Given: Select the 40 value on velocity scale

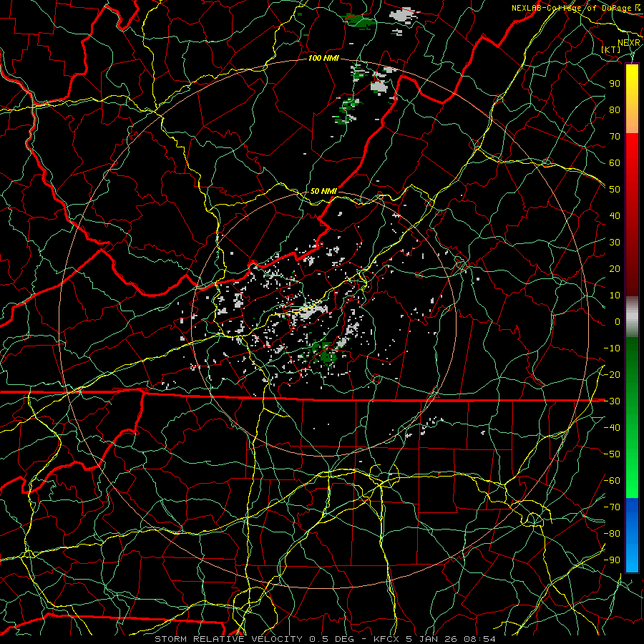Looking at the screenshot, I should pos(615,216).
